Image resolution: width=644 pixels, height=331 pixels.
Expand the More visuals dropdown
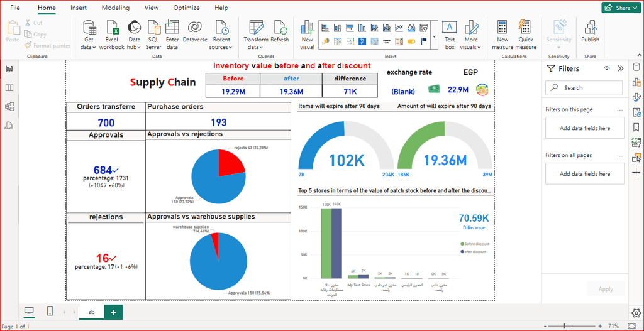point(470,35)
